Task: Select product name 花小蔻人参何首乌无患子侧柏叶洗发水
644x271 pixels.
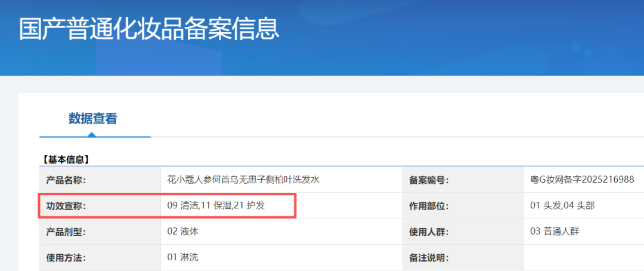Action: [x=243, y=180]
